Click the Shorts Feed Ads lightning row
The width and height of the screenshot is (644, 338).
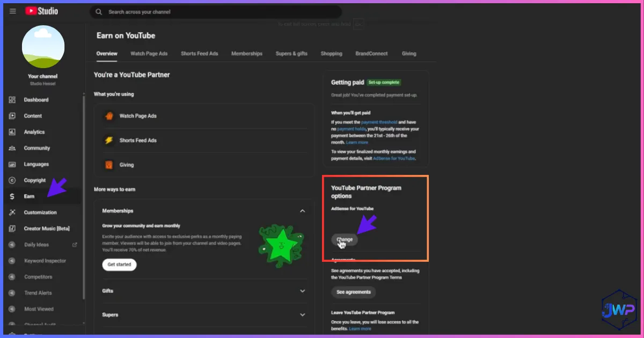pos(204,141)
